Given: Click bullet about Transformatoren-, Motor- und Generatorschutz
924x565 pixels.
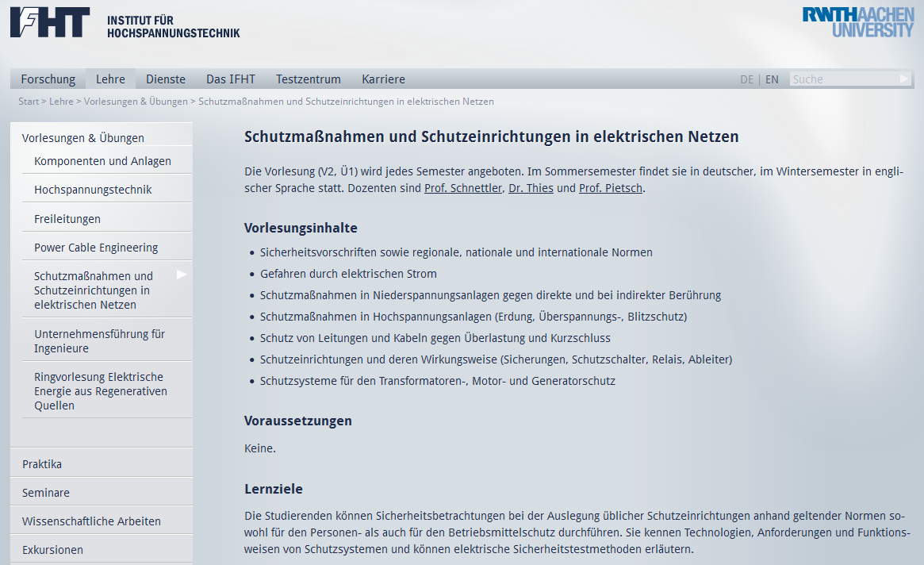Looking at the screenshot, I should (x=437, y=381).
